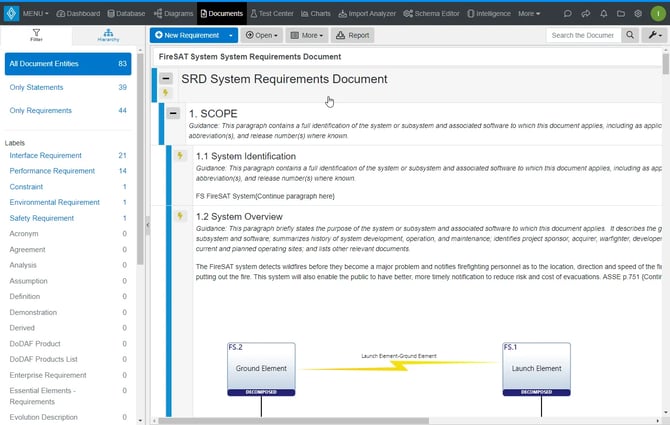The image size is (670, 425).
Task: Open the settings gear icon
Action: (x=638, y=14)
